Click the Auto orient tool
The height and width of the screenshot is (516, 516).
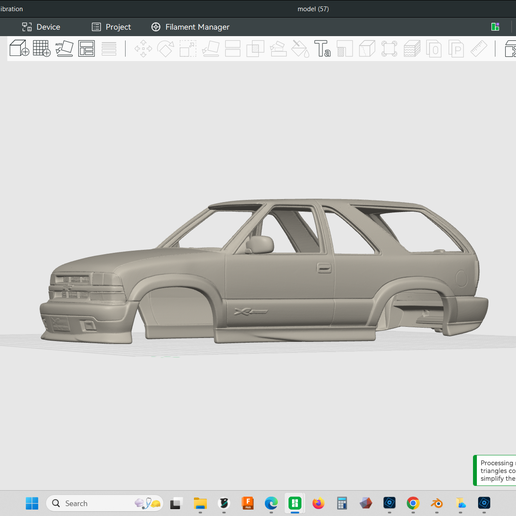coord(64,48)
